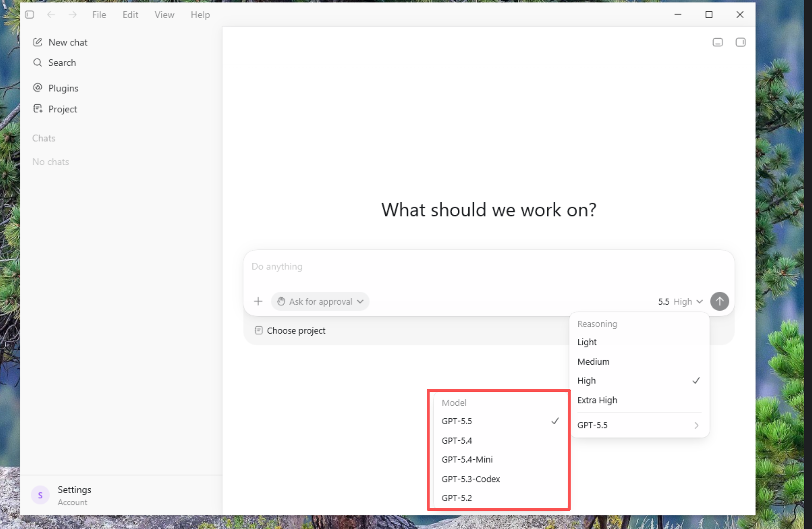Click the Plugins icon in sidebar

[38, 88]
